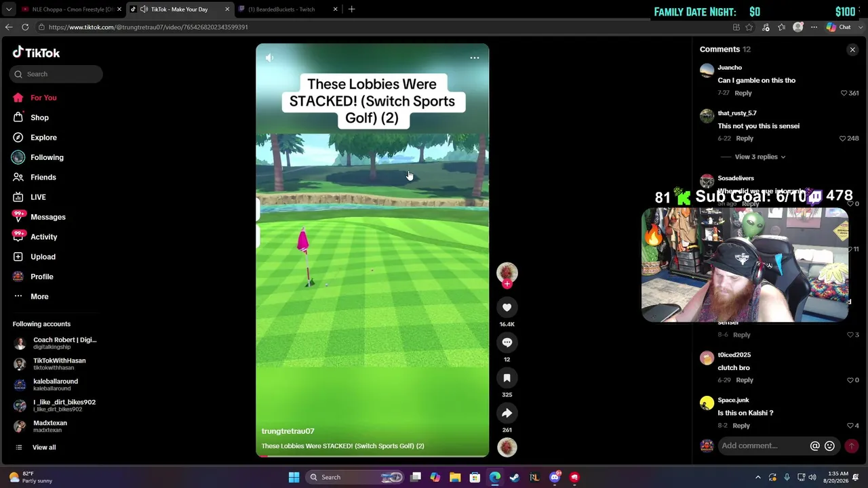Click View all following accounts
Image resolution: width=868 pixels, height=488 pixels.
[44, 447]
